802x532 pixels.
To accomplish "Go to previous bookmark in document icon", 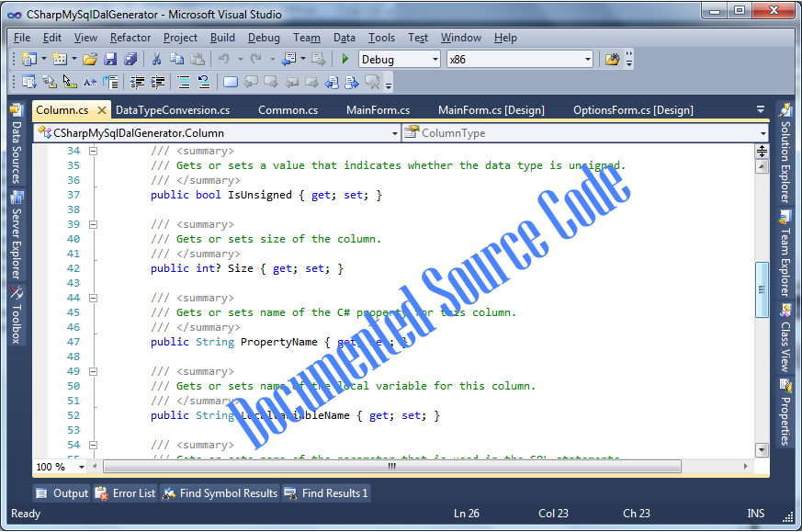I will click(332, 82).
